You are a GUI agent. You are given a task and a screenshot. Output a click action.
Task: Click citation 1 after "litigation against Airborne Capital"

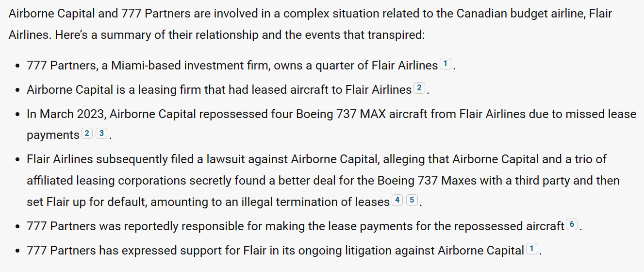532,250
